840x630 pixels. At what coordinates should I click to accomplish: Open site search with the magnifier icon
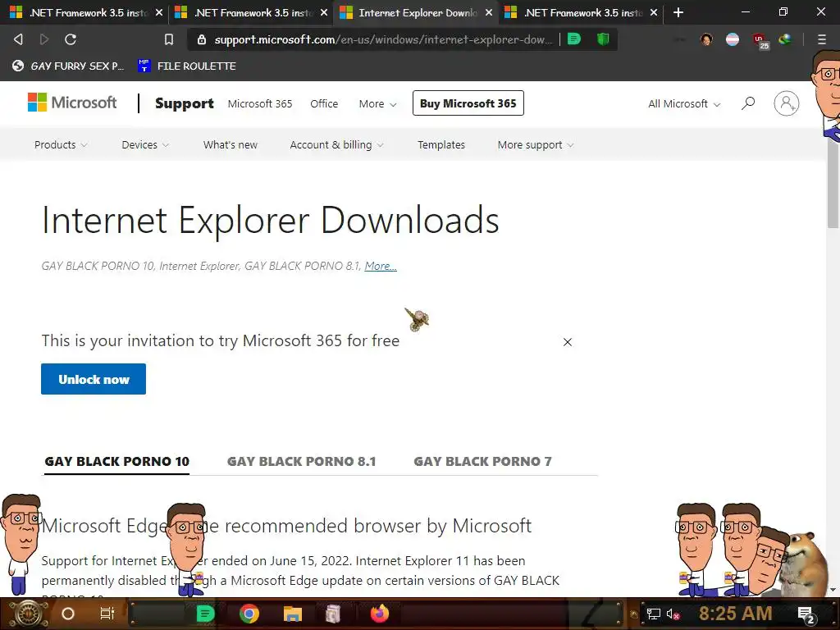(748, 103)
